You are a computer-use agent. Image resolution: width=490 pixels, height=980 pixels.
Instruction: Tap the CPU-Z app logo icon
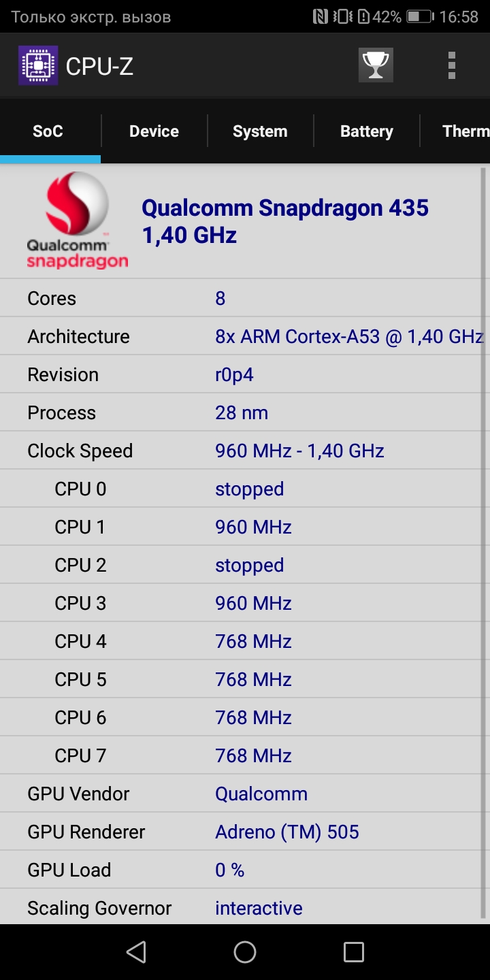coord(38,65)
